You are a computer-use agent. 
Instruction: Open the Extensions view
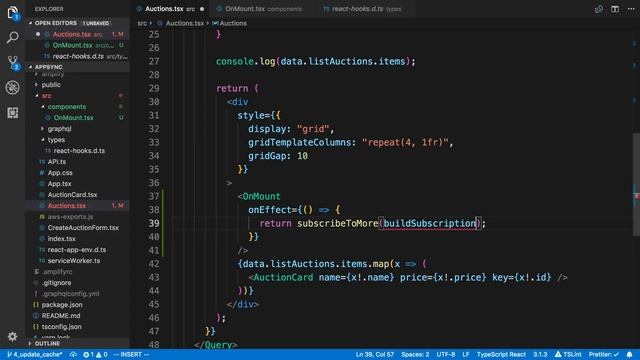[13, 113]
